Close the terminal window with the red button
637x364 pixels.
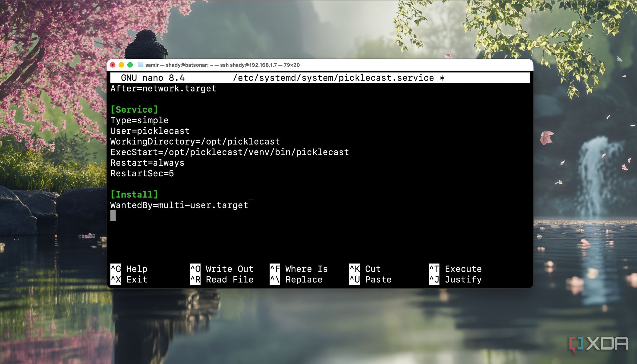click(x=113, y=65)
